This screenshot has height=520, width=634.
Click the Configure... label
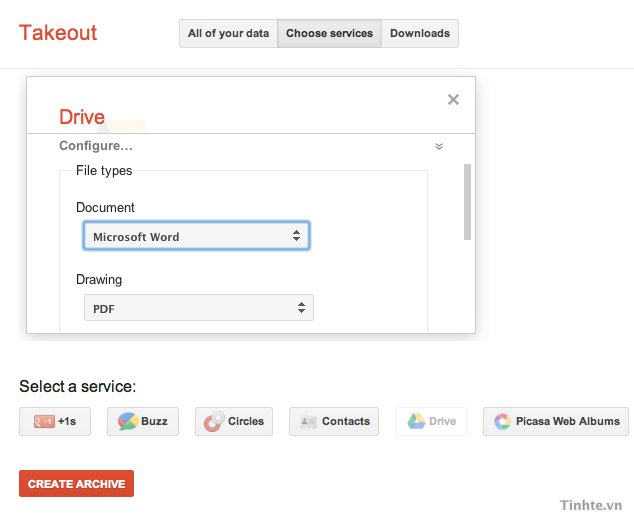point(96,146)
